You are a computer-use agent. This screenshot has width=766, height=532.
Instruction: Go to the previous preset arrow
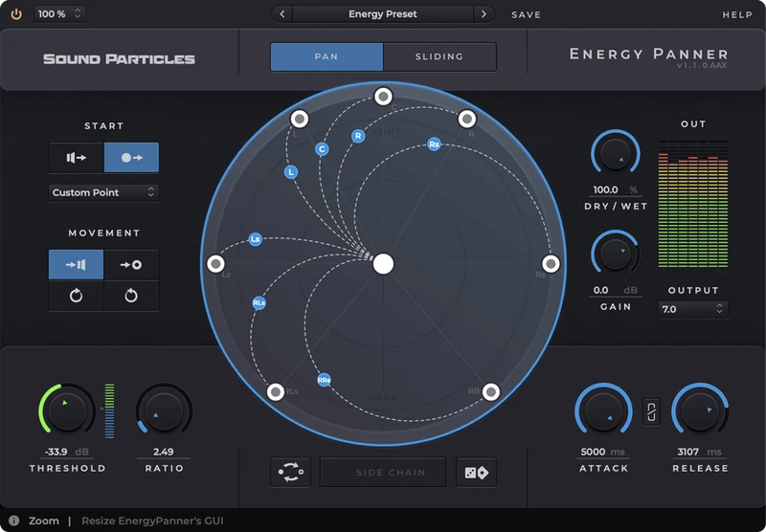(x=282, y=14)
